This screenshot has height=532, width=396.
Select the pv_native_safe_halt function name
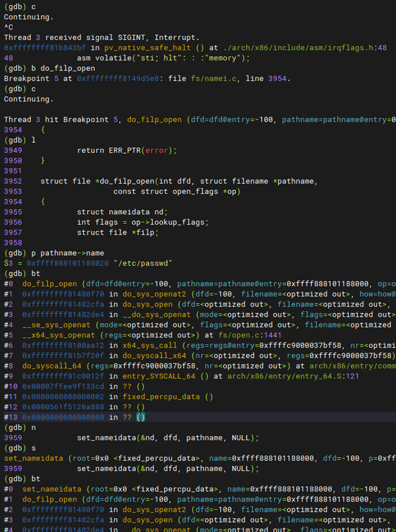point(147,48)
